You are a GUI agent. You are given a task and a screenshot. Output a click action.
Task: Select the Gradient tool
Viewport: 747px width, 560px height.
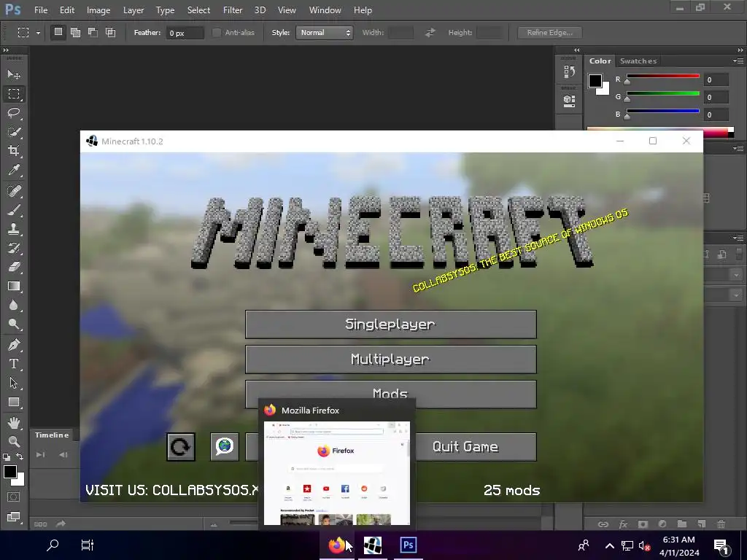14,286
